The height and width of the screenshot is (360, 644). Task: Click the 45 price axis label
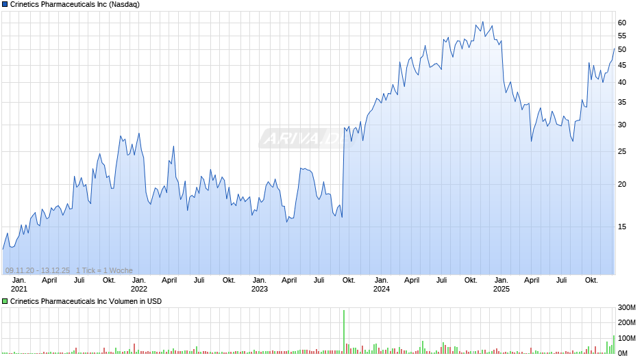622,65
